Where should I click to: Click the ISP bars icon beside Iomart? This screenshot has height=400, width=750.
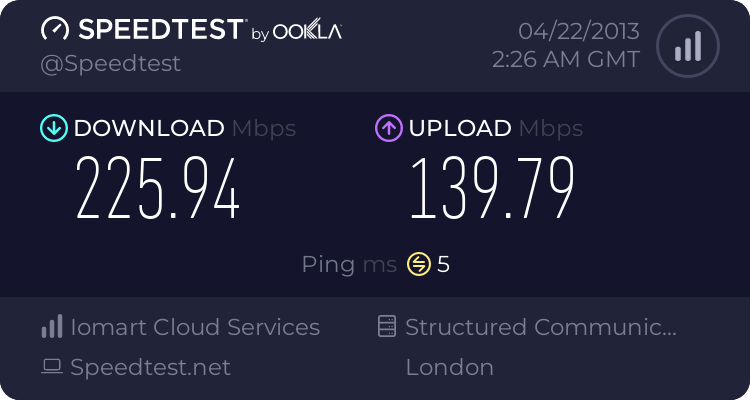point(51,327)
